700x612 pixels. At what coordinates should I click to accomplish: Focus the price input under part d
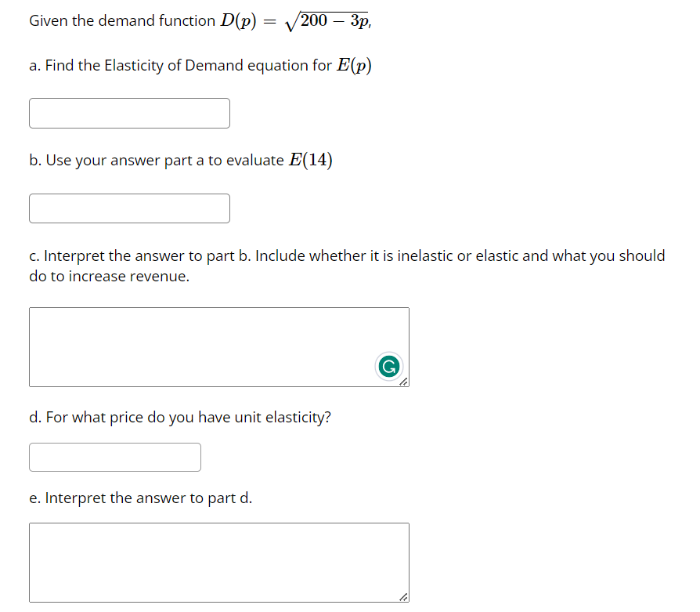pos(114,457)
